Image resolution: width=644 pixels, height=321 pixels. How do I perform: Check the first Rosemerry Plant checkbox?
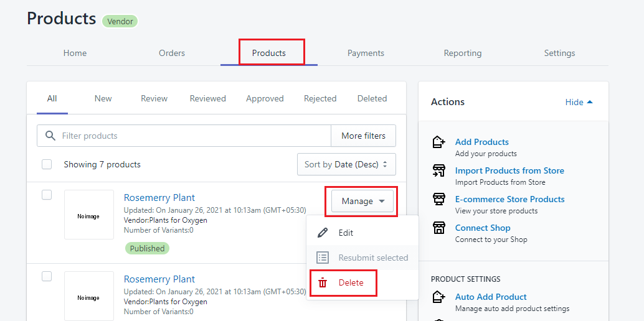[47, 195]
